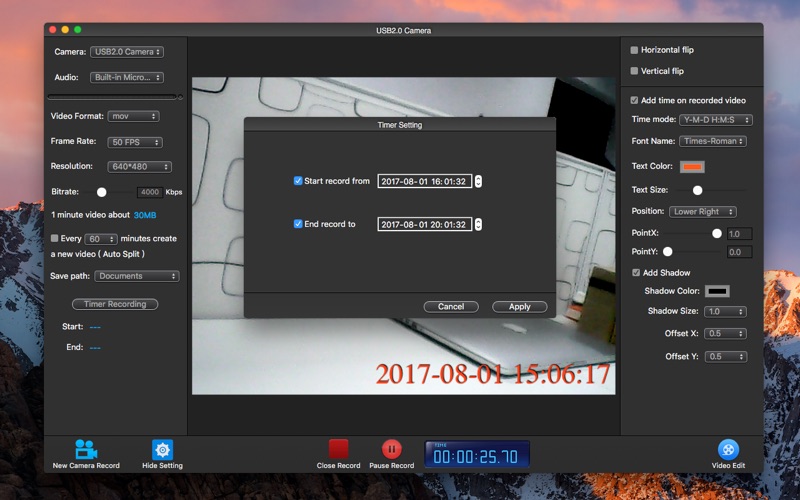Click the black Shadow Color swatch

(x=717, y=291)
